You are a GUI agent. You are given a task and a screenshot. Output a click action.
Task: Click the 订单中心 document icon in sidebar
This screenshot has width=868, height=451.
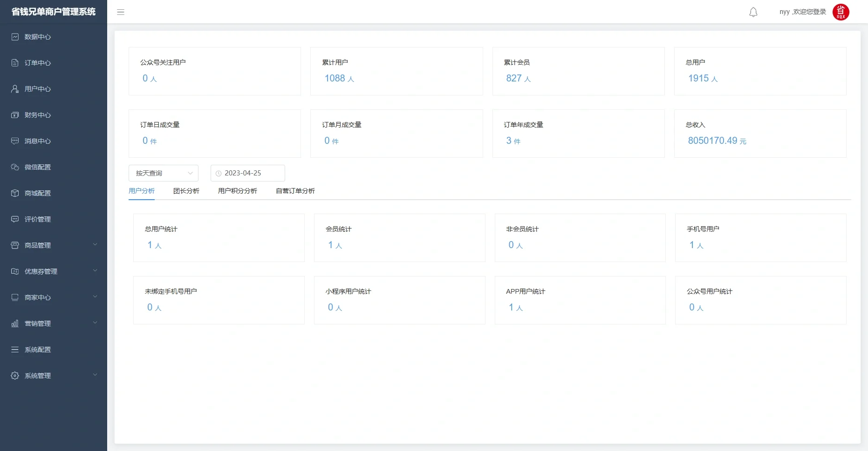15,63
